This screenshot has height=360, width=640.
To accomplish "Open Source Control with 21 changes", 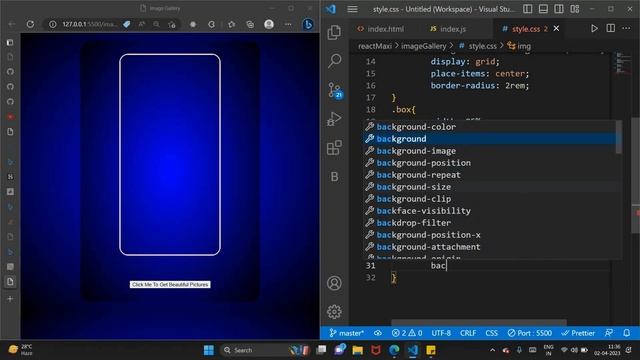I will (335, 91).
